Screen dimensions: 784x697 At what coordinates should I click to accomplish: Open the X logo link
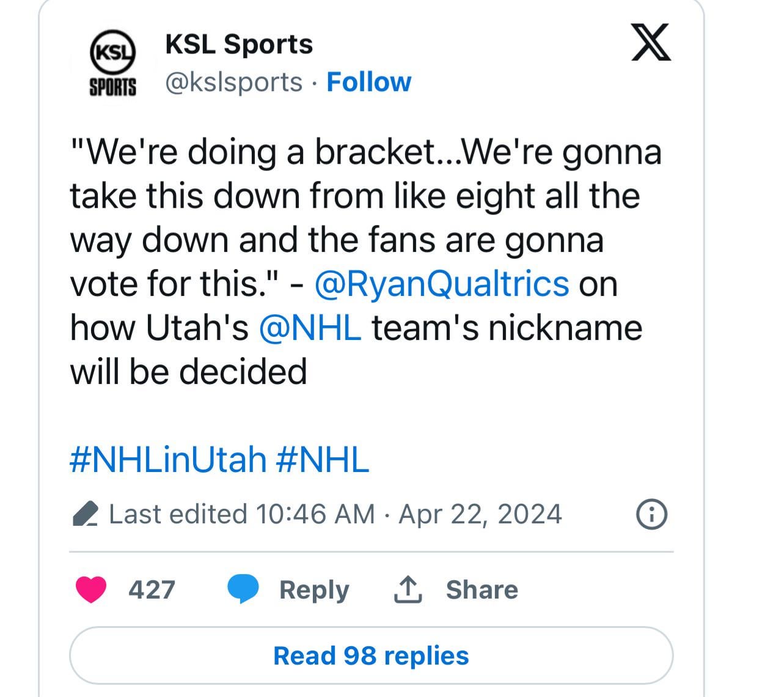point(651,42)
